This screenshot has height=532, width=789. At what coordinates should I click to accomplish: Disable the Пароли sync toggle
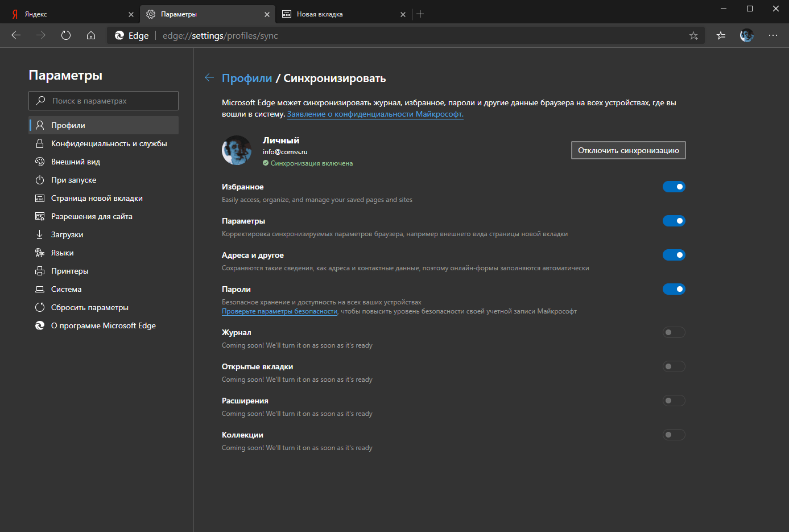tap(674, 289)
